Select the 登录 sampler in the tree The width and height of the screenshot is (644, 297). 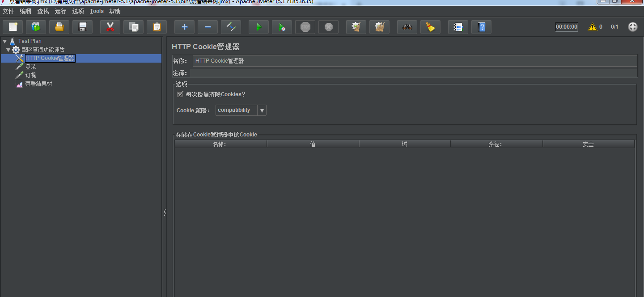(x=30, y=67)
